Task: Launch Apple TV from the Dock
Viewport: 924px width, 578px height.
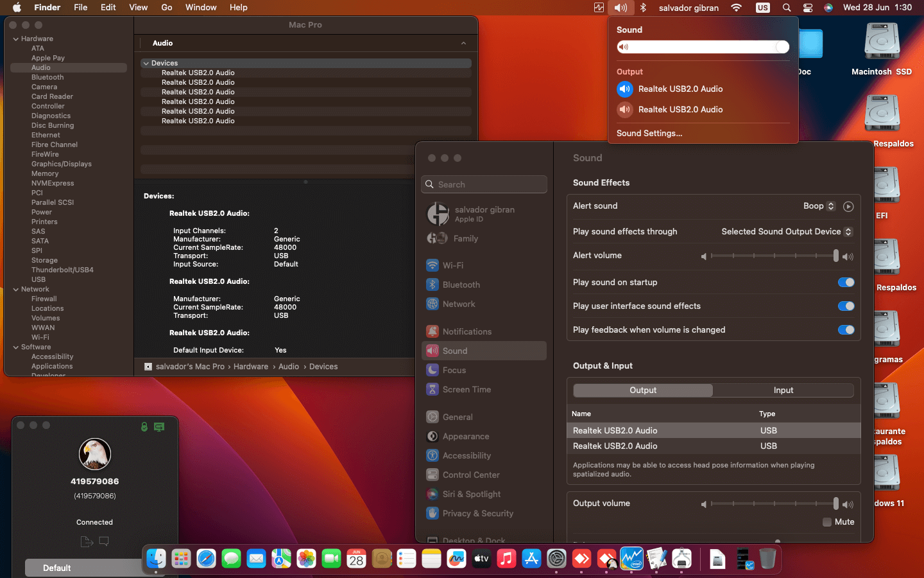Action: point(481,559)
